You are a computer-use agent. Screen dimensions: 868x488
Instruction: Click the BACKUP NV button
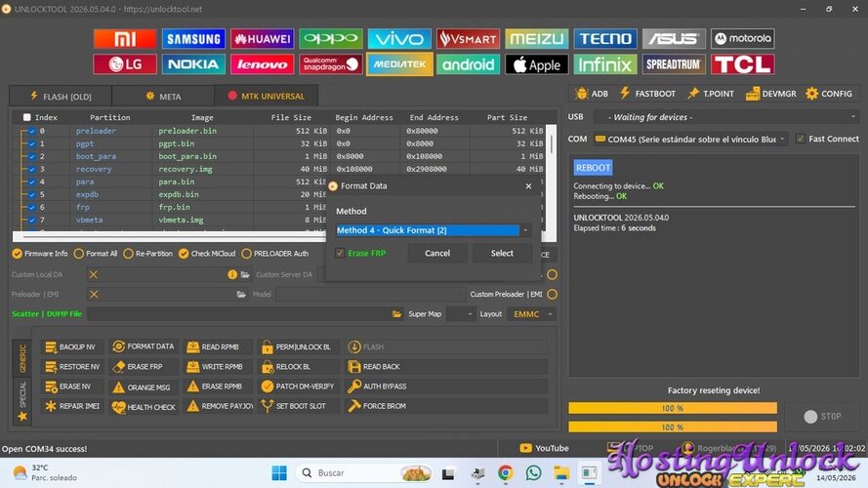(71, 346)
